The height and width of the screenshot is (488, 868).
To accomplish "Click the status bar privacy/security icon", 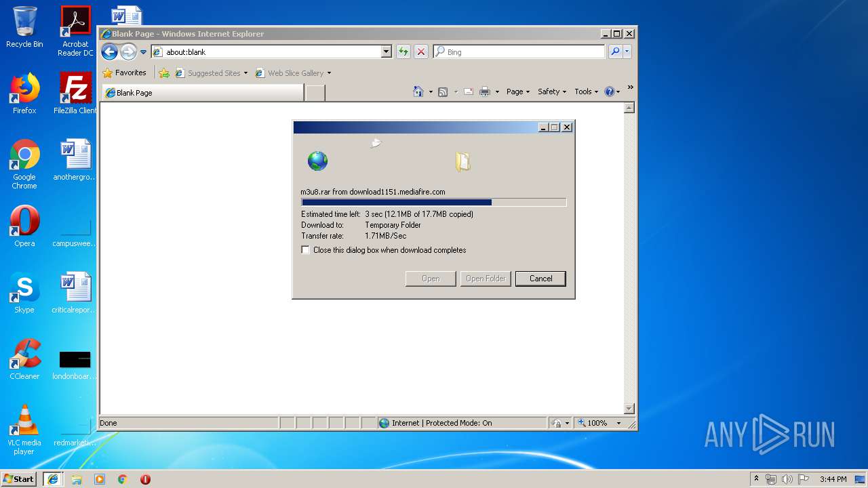I will point(558,423).
